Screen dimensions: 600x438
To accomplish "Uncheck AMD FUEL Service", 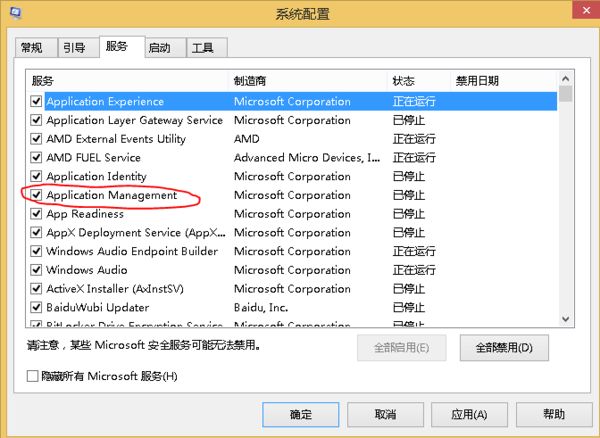I will pos(36,158).
